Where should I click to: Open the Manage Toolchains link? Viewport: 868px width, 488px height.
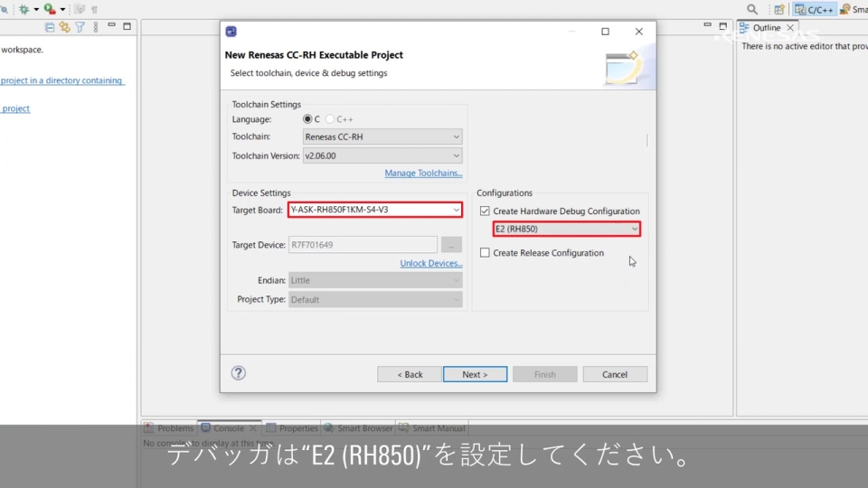423,174
